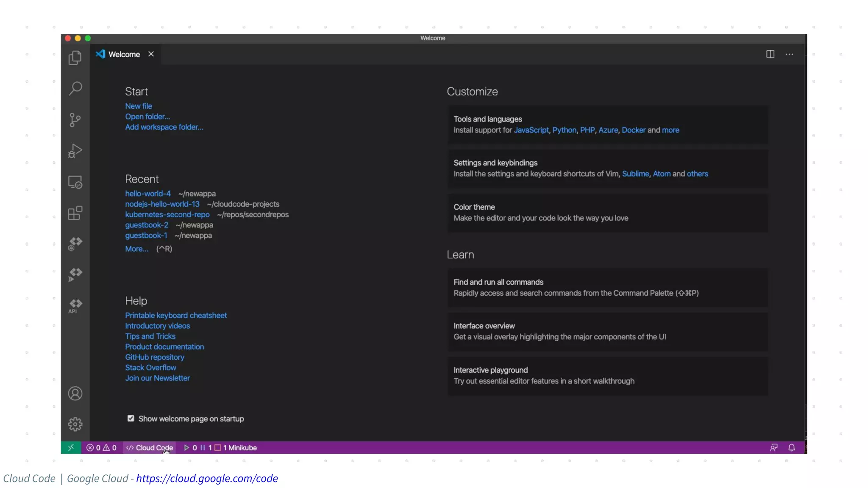Open Stack Overflow help link
868x488 pixels.
[150, 368]
